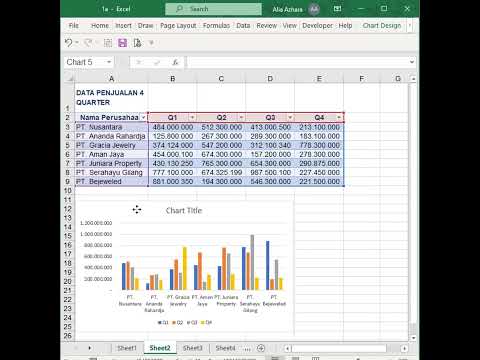Viewport: 480px width, 360px height.
Task: Open the Chart Design ribbon tab
Action: 382,26
